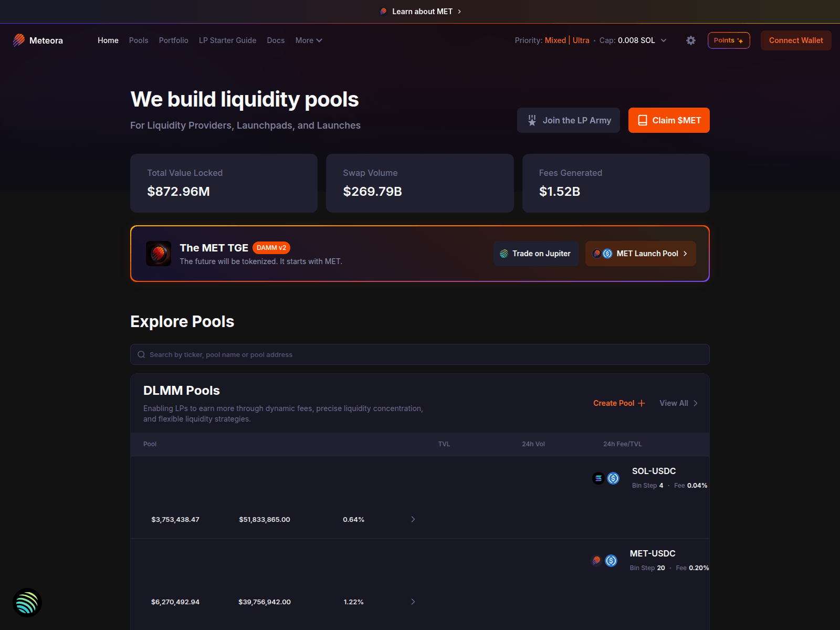Open the Portfolio nav tab

[x=174, y=40]
